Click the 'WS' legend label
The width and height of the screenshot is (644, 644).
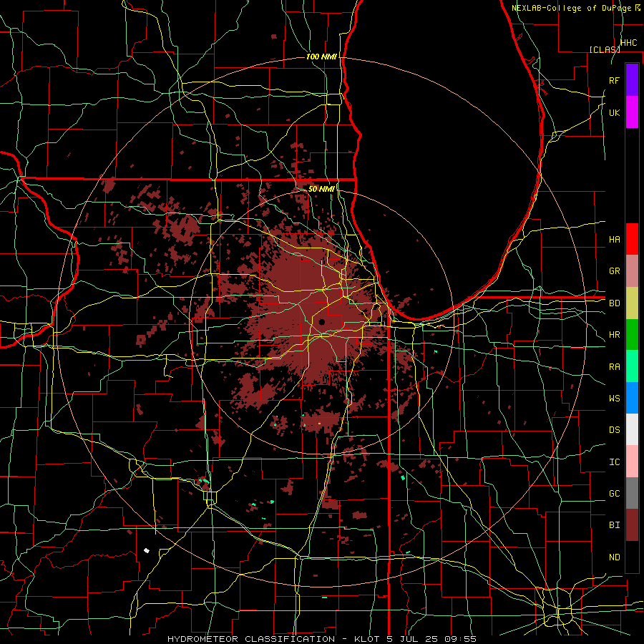[x=614, y=399]
